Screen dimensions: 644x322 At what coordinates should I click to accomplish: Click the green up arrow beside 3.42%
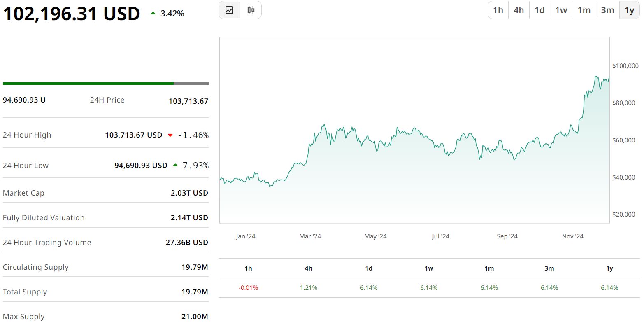tap(153, 14)
